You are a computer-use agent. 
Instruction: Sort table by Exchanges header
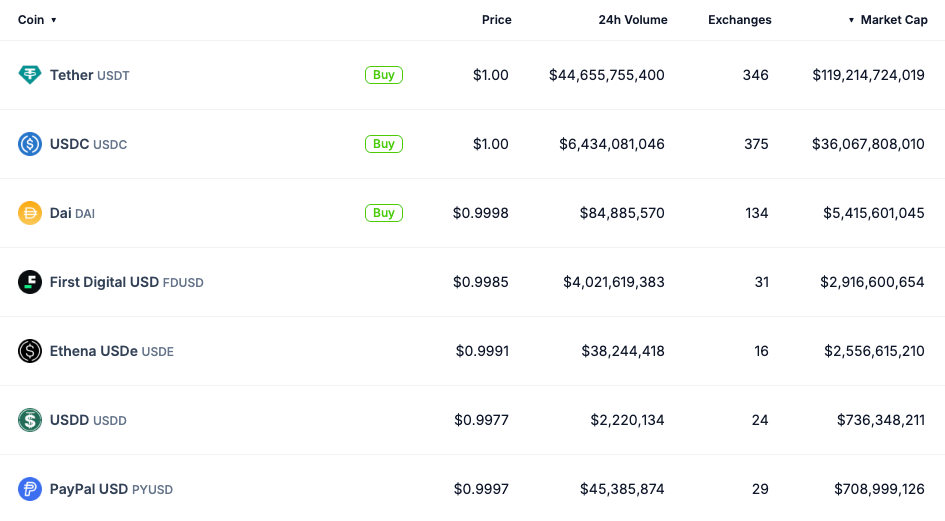tap(739, 20)
